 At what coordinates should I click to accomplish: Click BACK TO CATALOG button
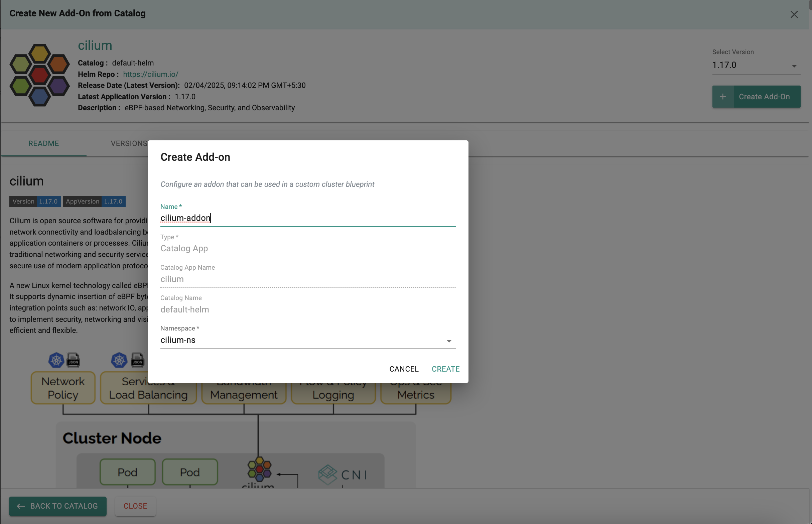57,506
